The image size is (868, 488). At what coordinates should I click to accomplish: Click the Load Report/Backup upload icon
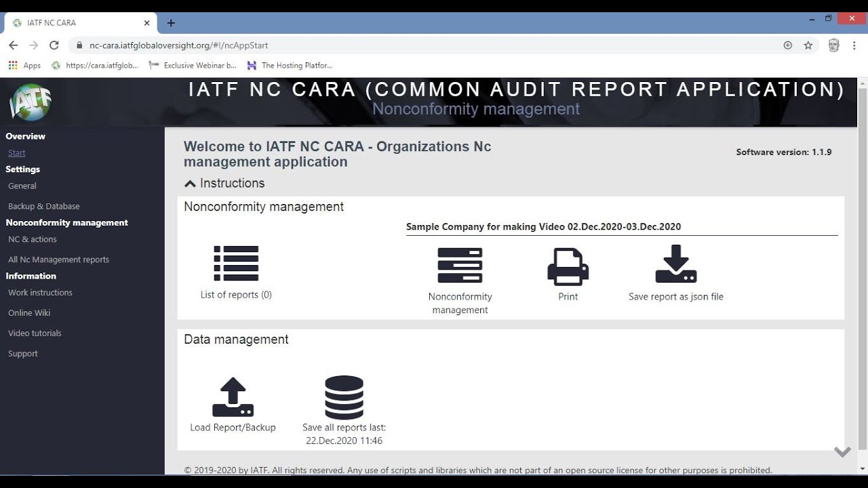click(x=233, y=396)
